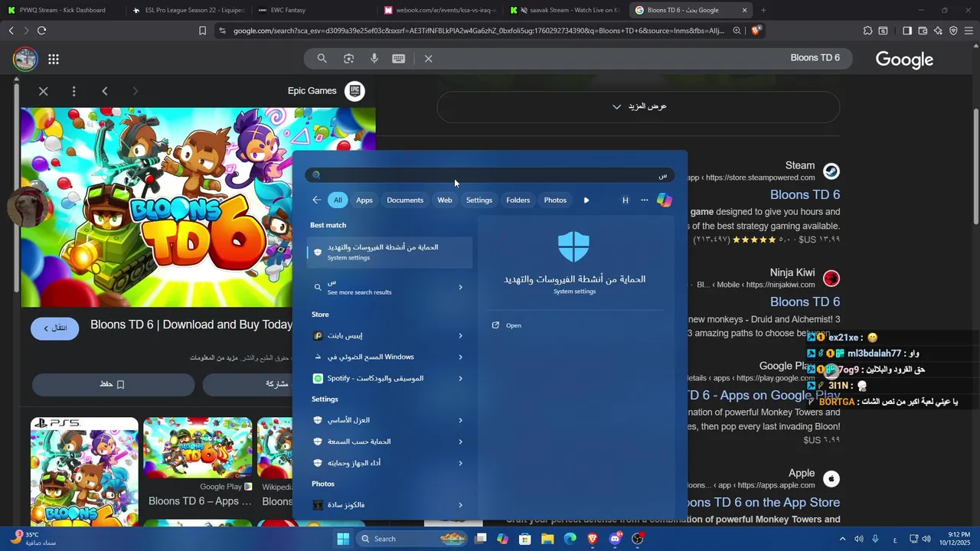This screenshot has width=980, height=551.
Task: Open File Explorer from the taskbar
Action: tap(547, 539)
